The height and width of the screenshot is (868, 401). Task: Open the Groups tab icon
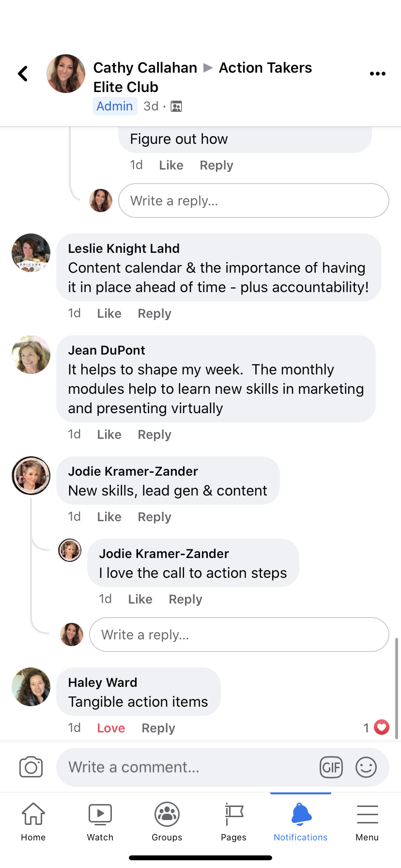pyautogui.click(x=167, y=815)
